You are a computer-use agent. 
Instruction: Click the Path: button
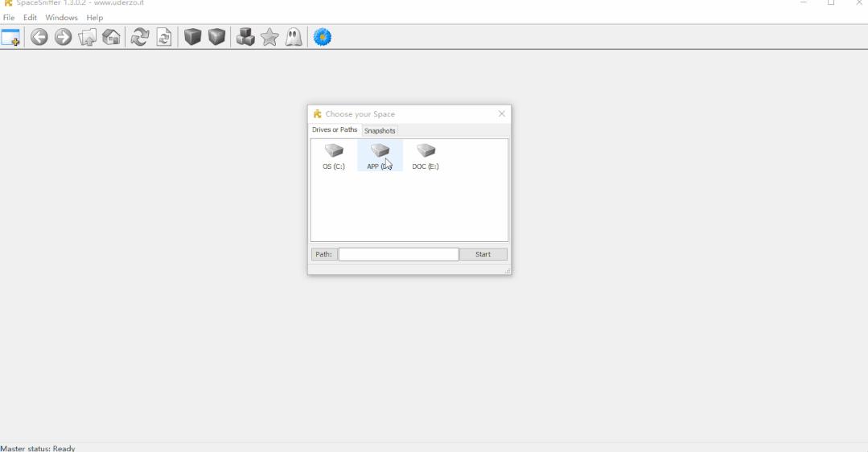tap(324, 254)
